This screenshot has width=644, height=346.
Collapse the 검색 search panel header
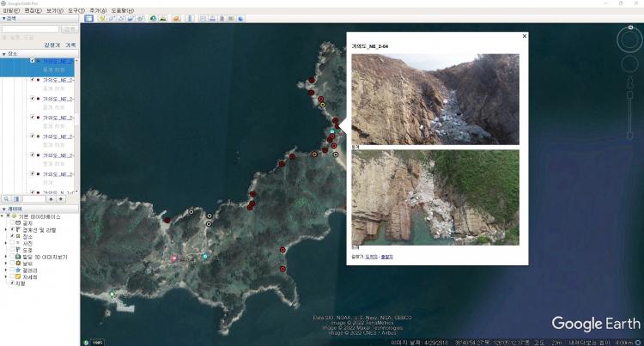point(39,19)
